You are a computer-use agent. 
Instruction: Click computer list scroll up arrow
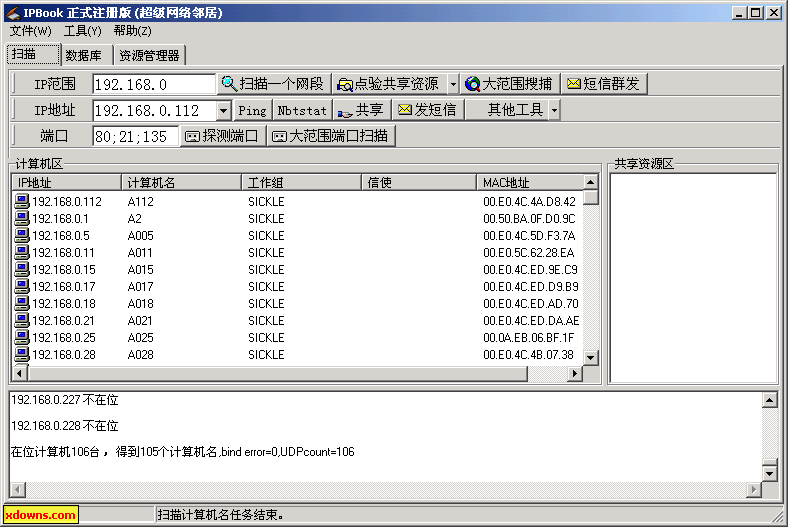591,182
